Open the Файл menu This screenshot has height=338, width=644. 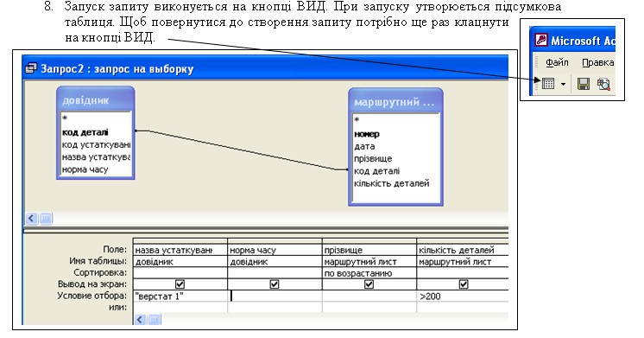[557, 62]
